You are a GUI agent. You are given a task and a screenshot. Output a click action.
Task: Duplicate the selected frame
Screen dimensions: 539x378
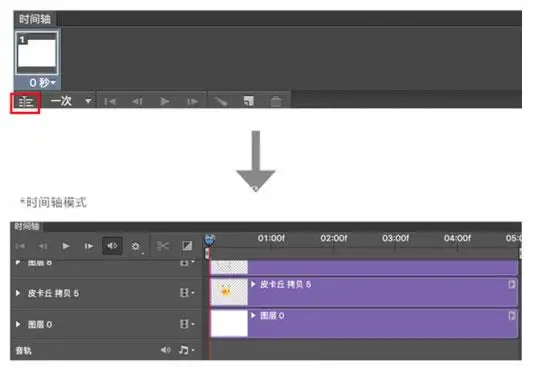pyautogui.click(x=249, y=101)
